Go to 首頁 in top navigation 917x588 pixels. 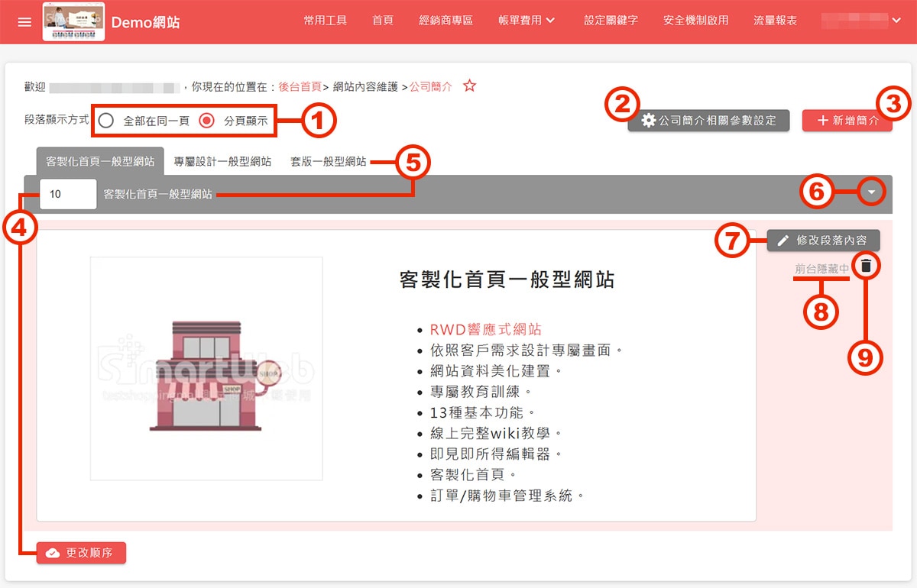[383, 21]
